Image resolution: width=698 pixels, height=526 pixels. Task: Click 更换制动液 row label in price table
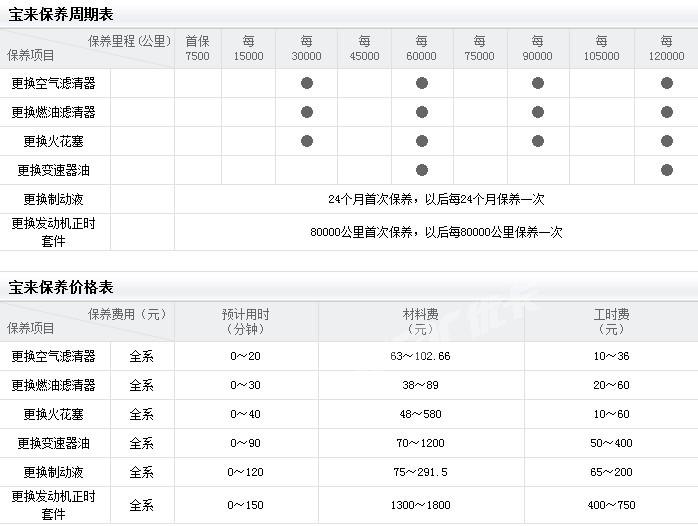(53, 472)
